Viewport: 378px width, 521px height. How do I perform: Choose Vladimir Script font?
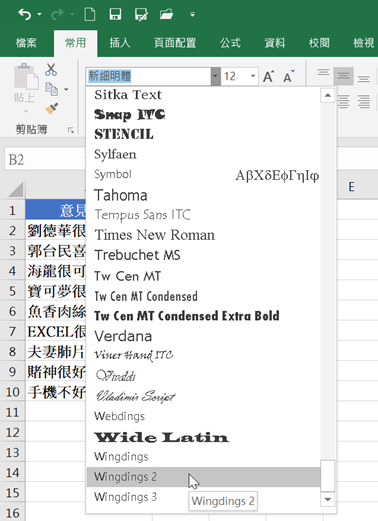pyautogui.click(x=203, y=396)
